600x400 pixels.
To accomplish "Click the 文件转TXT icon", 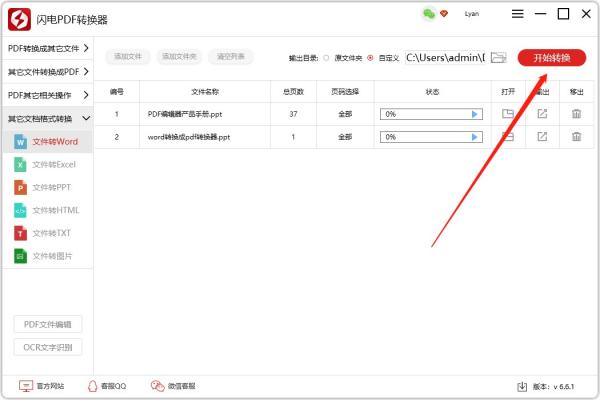I will [x=20, y=233].
